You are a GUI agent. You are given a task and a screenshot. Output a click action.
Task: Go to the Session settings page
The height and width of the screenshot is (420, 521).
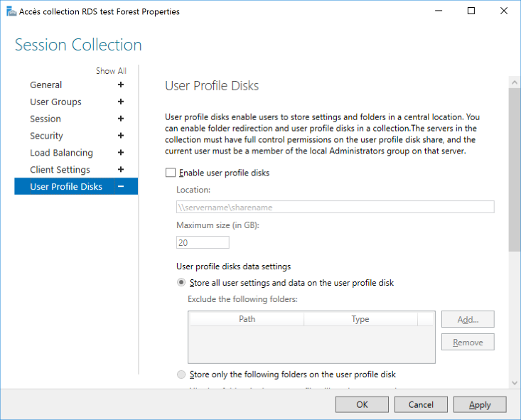click(45, 119)
